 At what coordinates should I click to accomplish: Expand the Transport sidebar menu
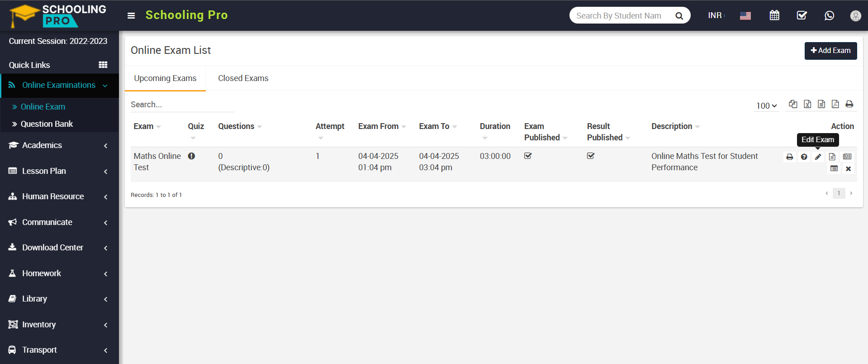(x=59, y=350)
